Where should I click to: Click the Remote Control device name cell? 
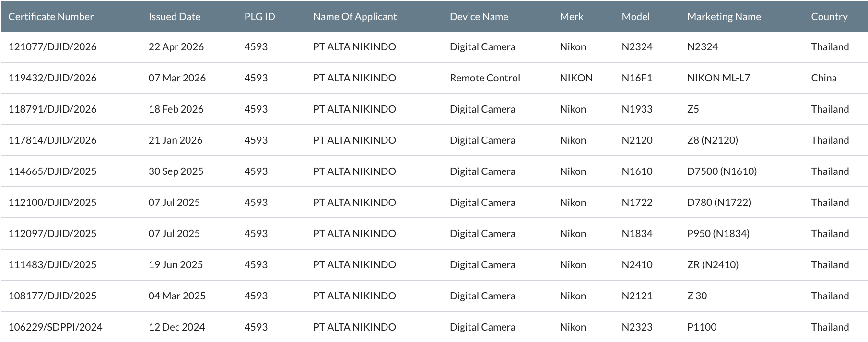point(484,78)
